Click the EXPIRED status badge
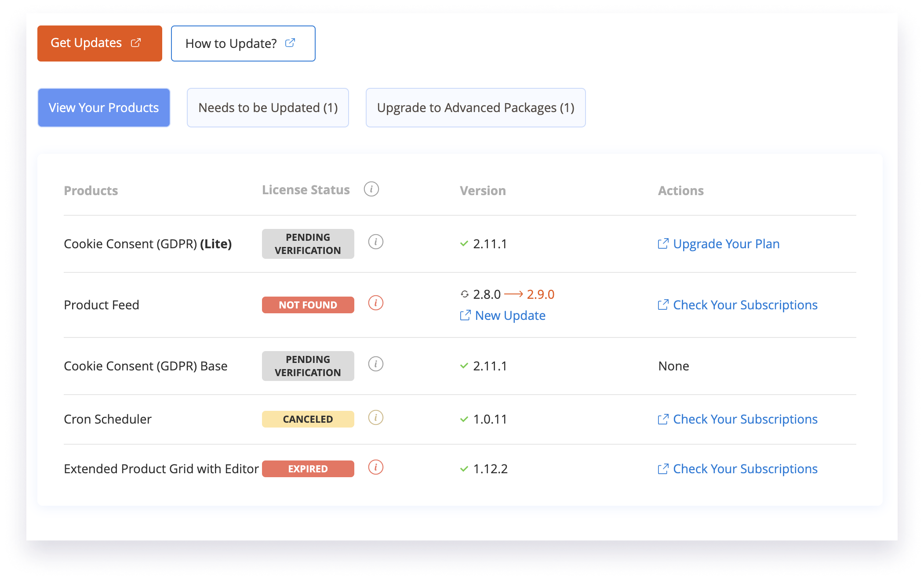924x580 pixels. [x=308, y=468]
